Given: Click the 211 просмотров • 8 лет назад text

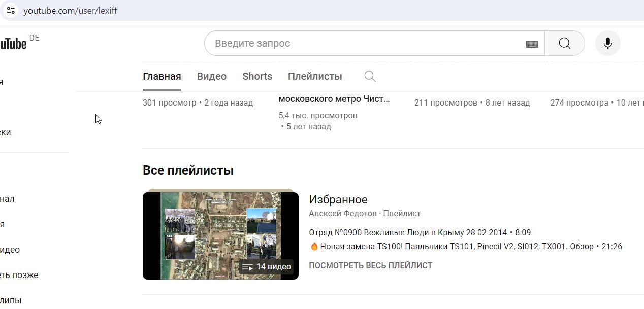Looking at the screenshot, I should [x=472, y=102].
